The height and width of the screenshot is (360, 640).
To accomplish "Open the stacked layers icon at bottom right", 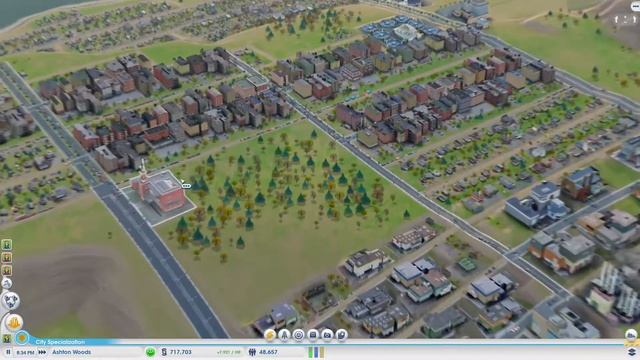I will click(632, 352).
